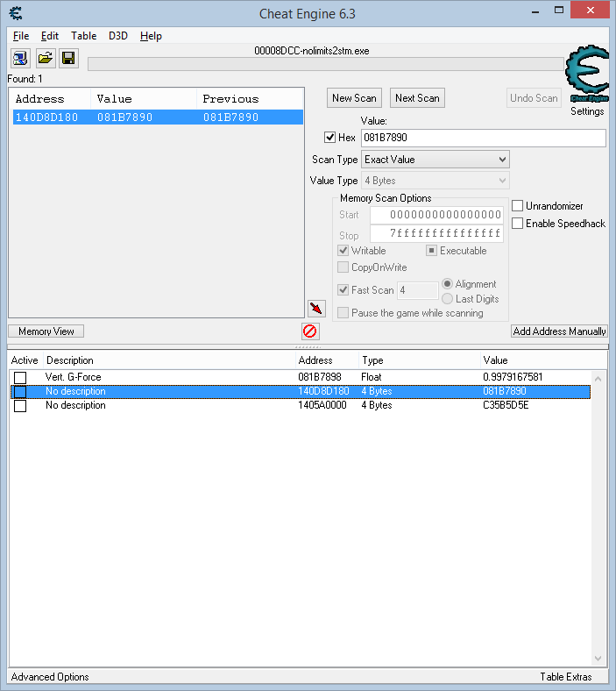The width and height of the screenshot is (616, 691).
Task: Click the Cheat Engine logo settings icon
Action: coord(587,74)
